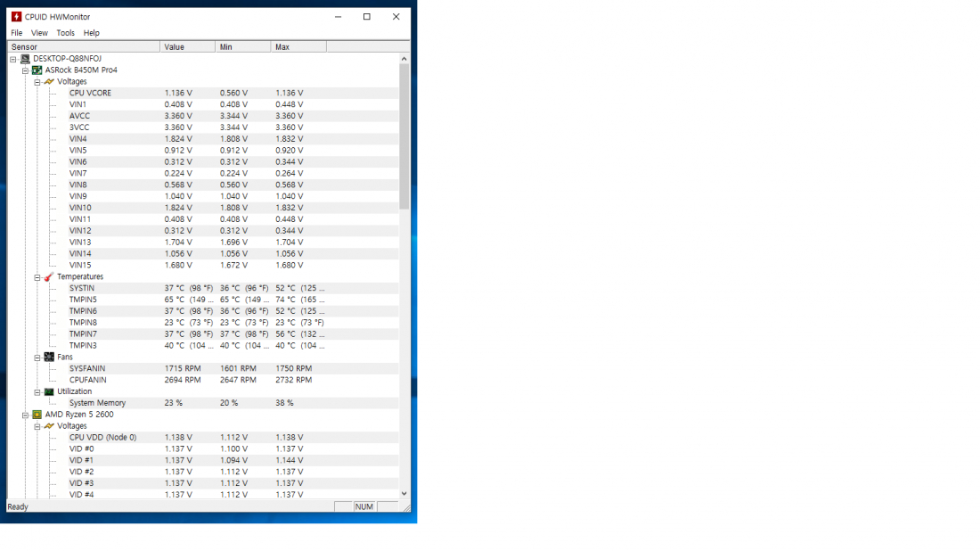The image size is (980, 551).
Task: Select the TMPIN5 temperature row
Action: (x=233, y=300)
